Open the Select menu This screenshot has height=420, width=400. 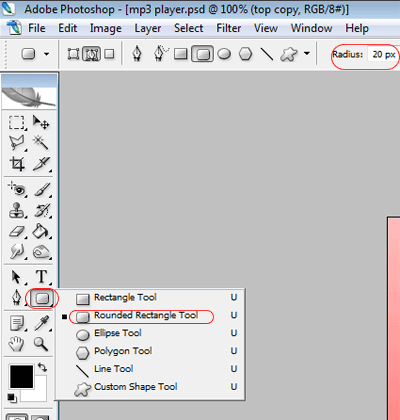point(188,28)
